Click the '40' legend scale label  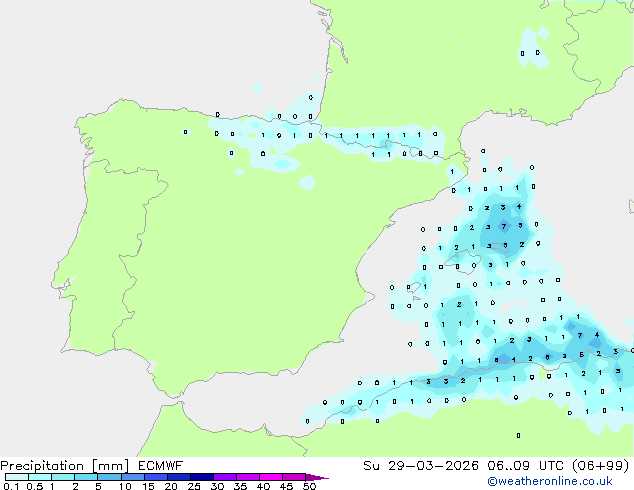263,486
